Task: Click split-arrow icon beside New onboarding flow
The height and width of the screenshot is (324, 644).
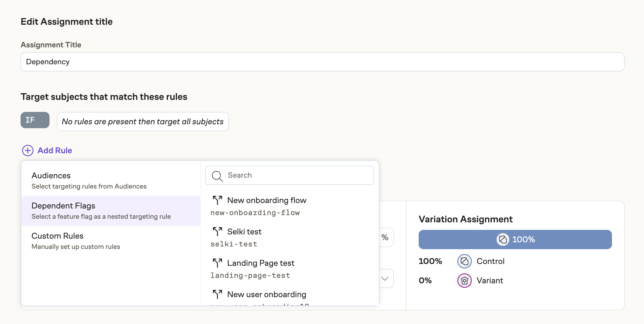Action: (217, 200)
